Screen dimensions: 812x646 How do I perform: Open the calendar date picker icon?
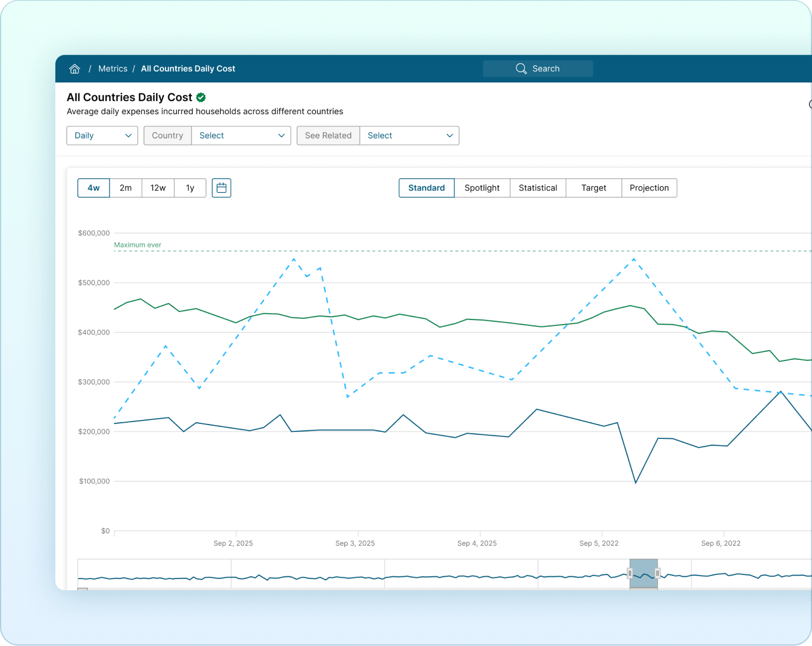coord(221,187)
